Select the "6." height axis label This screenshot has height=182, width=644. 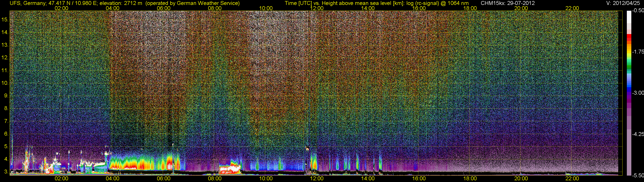click(6, 134)
